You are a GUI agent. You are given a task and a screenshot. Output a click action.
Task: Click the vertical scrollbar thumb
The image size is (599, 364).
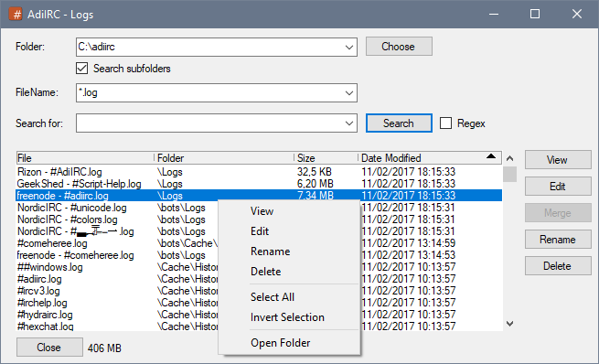pos(509,174)
